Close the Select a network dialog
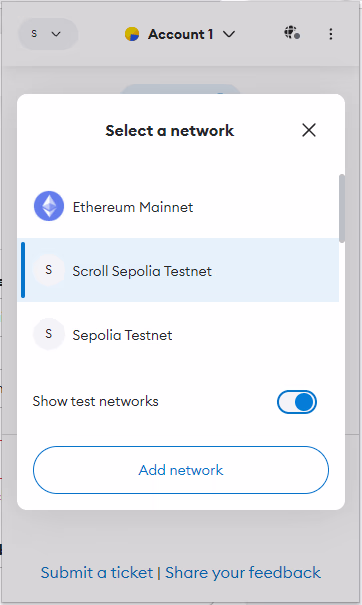 309,130
